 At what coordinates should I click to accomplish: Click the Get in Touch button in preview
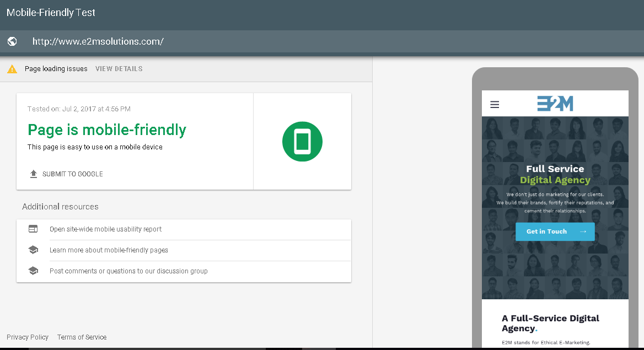pyautogui.click(x=555, y=231)
